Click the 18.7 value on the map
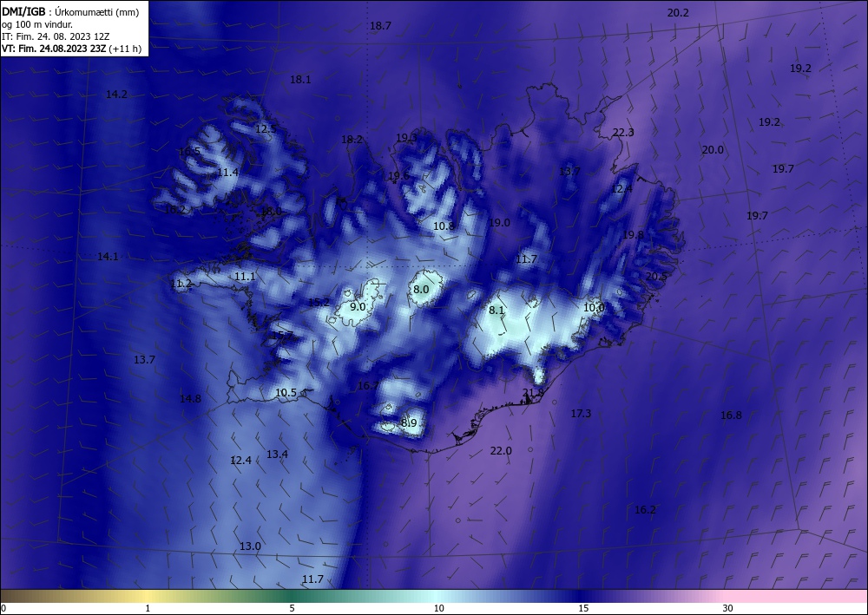The height and width of the screenshot is (615, 868). pos(380,25)
